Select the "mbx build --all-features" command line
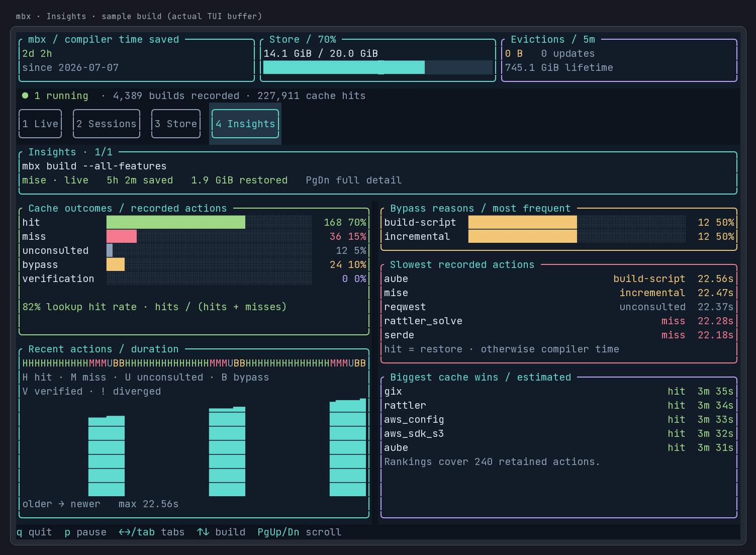 point(94,166)
